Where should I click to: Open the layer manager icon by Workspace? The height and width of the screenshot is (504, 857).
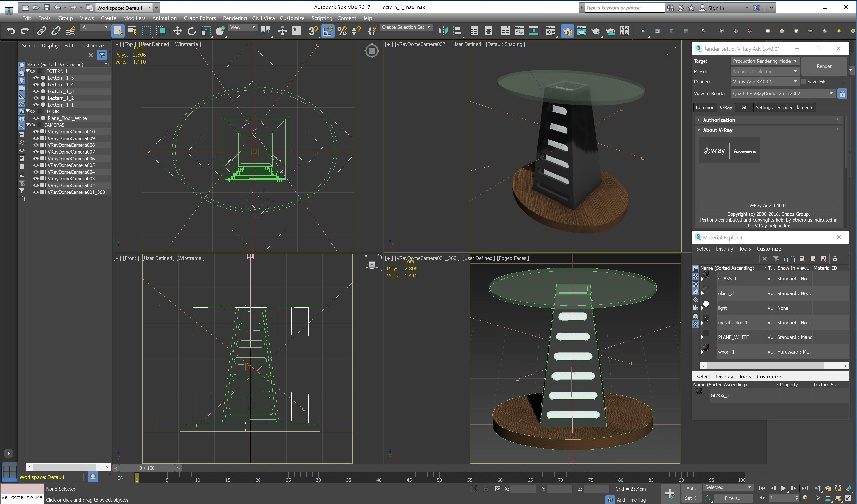pos(93,477)
